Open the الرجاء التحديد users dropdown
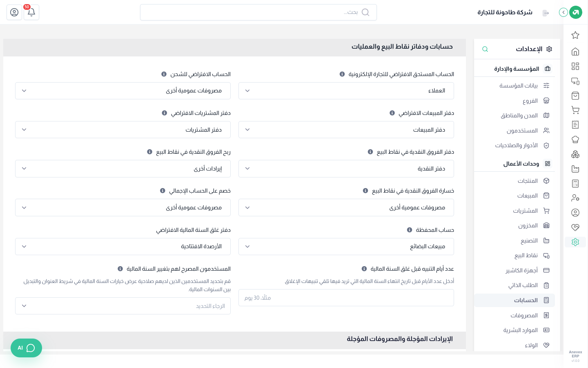588x368 pixels. [123, 306]
